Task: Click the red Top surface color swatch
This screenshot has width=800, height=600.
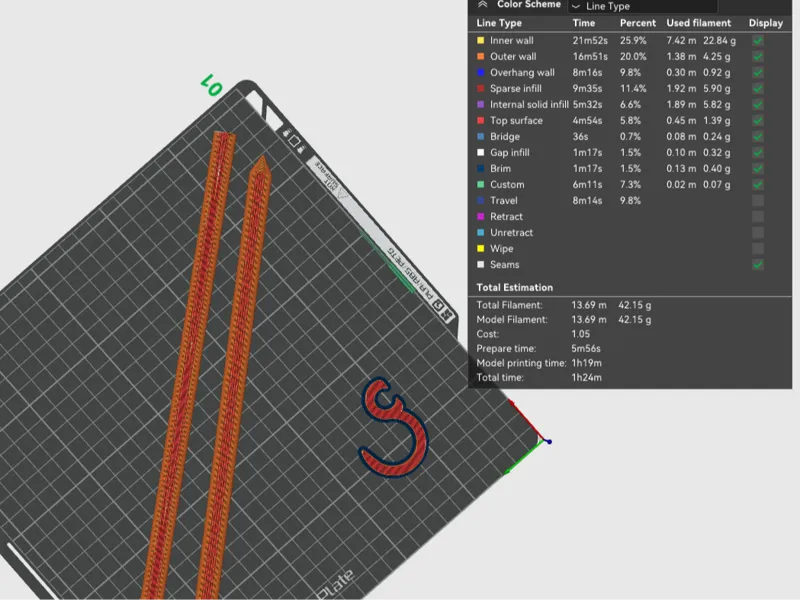Action: click(480, 120)
